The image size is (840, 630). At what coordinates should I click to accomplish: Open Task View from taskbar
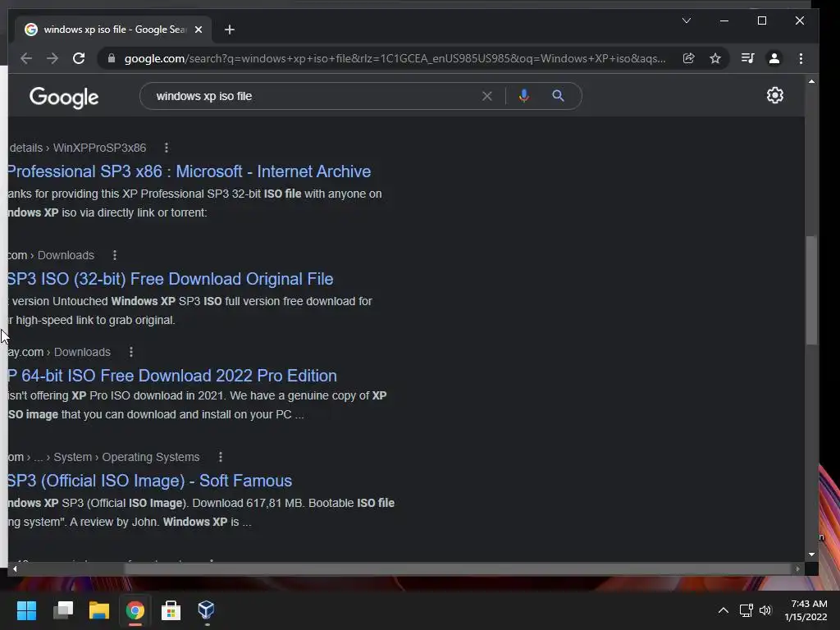click(62, 610)
